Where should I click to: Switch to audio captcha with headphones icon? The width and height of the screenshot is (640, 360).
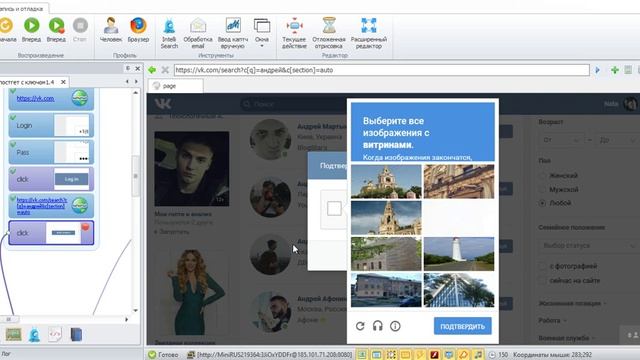pyautogui.click(x=378, y=326)
